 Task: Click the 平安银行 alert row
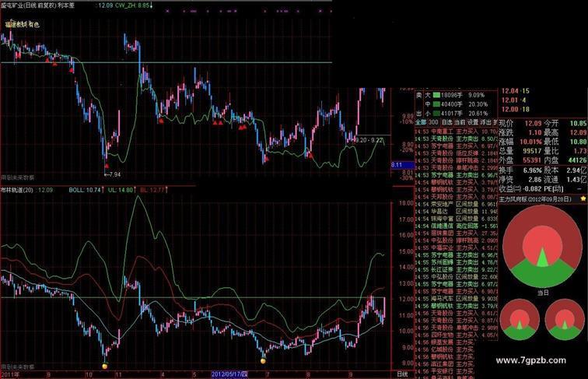point(445,371)
